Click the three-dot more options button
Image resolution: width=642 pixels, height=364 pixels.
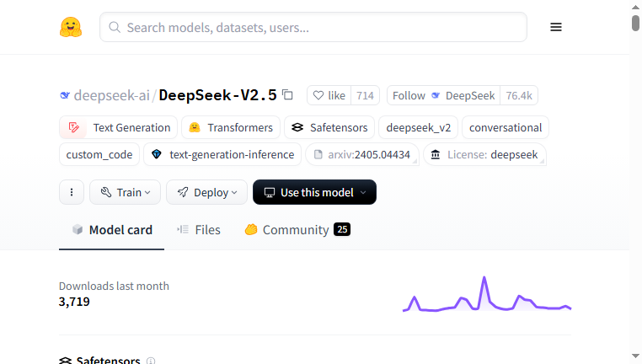pyautogui.click(x=72, y=192)
